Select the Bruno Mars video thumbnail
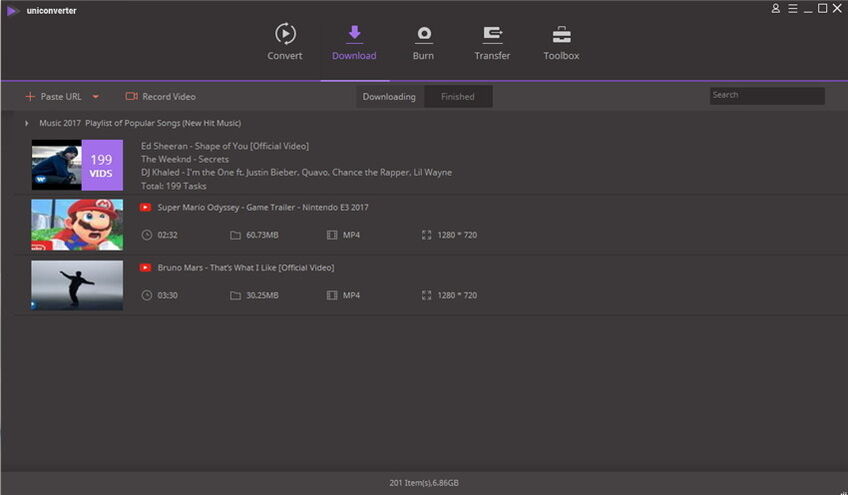848x495 pixels. [x=77, y=285]
